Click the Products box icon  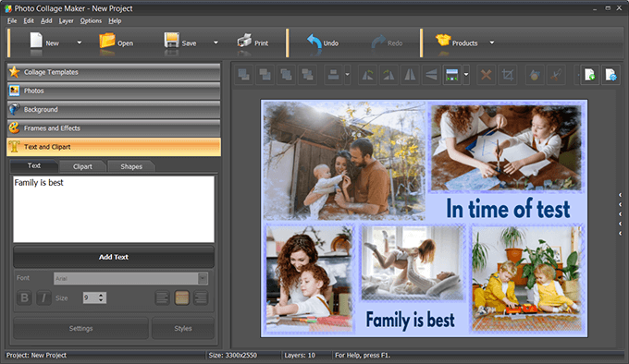(443, 40)
